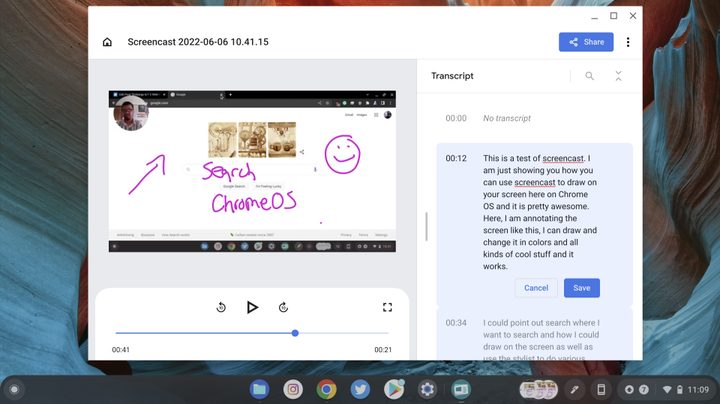
Task: Open the Phone Hub icon
Action: pyautogui.click(x=601, y=390)
